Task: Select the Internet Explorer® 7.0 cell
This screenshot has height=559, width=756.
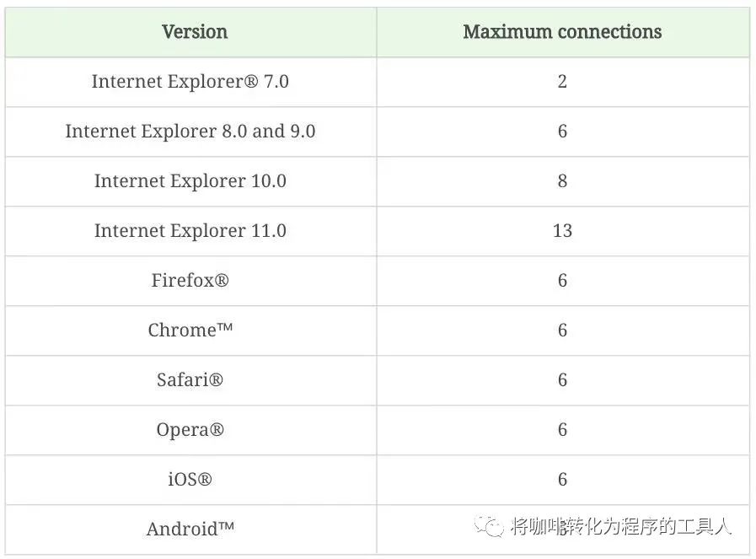Action: point(190,82)
